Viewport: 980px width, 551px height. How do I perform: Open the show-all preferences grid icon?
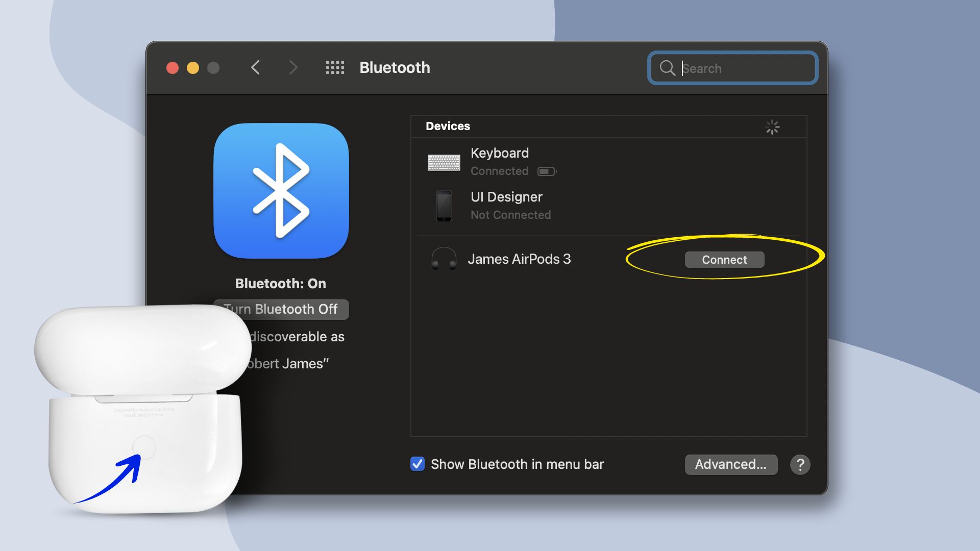pos(335,68)
